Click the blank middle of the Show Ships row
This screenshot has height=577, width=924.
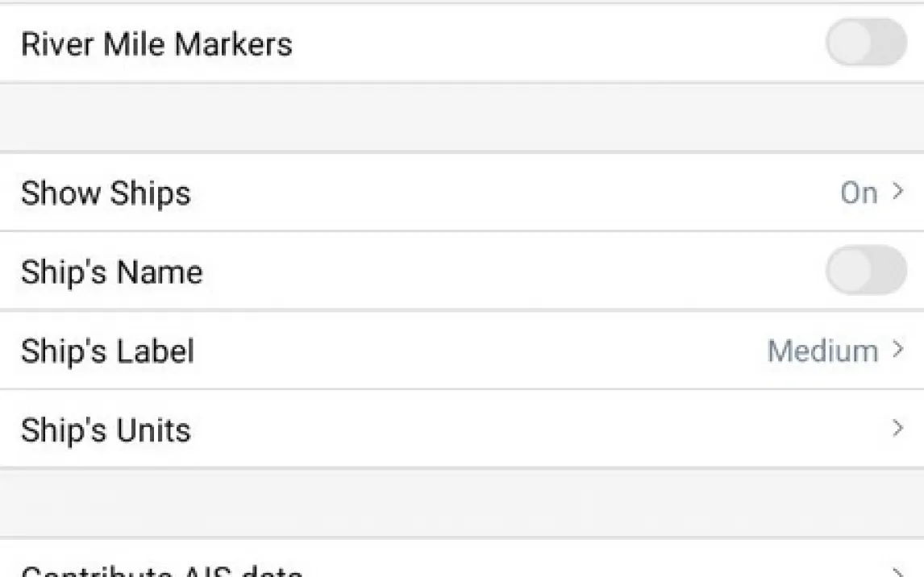click(484, 193)
